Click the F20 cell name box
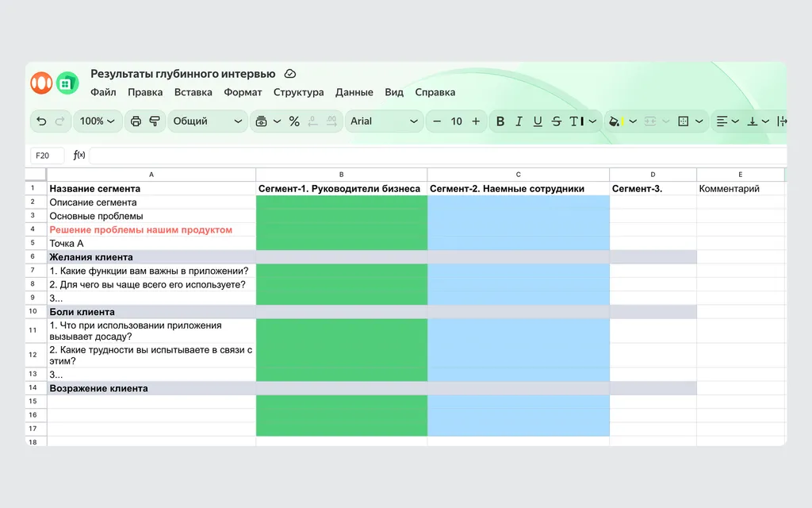This screenshot has height=508, width=812. pos(47,156)
